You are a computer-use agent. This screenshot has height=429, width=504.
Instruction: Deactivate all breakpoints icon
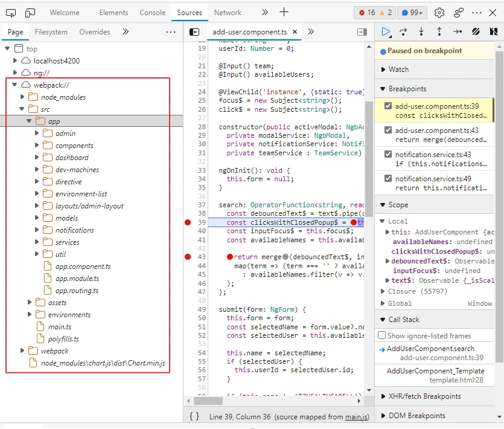click(476, 31)
